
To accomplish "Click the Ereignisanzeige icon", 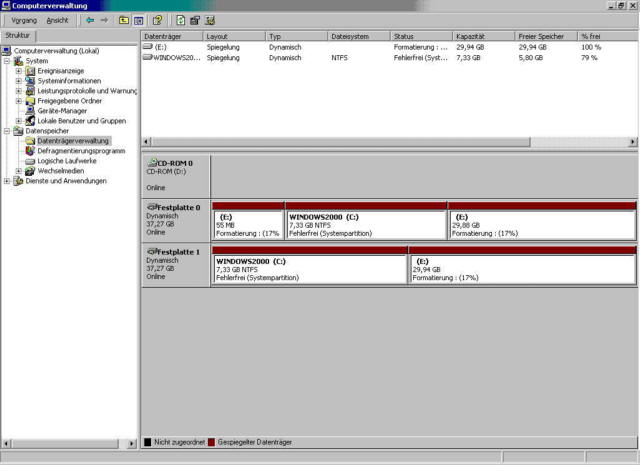I will (30, 71).
